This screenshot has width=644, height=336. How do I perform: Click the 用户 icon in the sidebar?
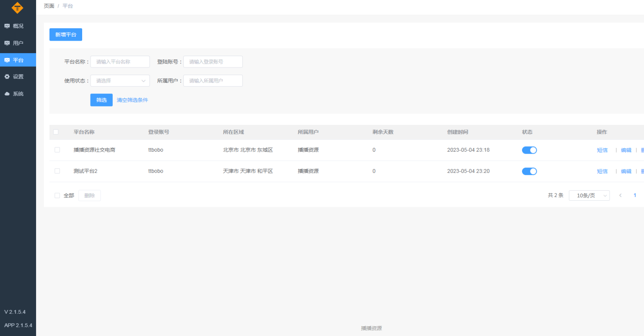click(17, 43)
